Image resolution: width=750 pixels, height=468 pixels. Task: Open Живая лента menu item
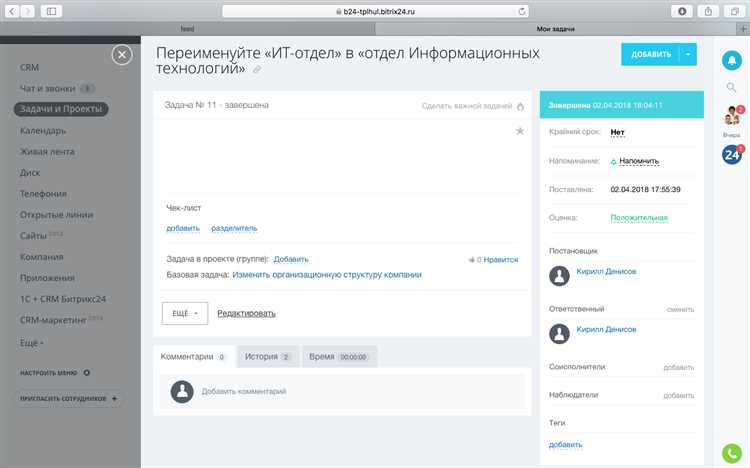[x=47, y=152]
